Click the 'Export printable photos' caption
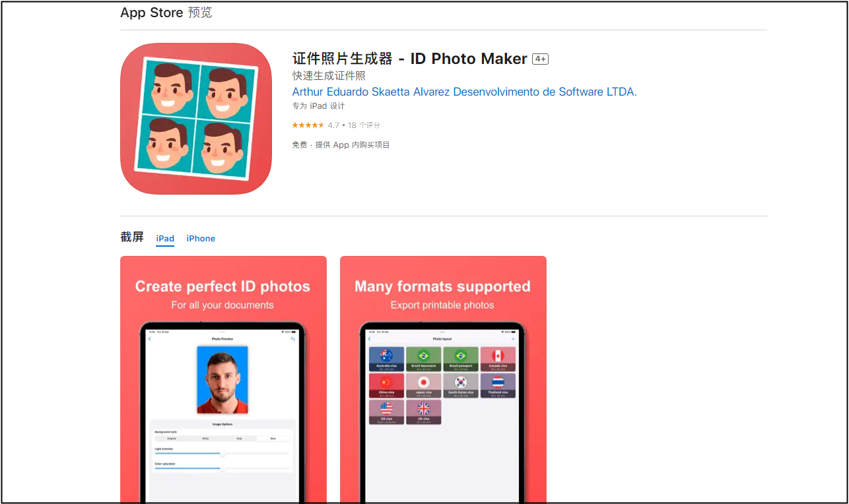This screenshot has width=849, height=504. tap(442, 305)
